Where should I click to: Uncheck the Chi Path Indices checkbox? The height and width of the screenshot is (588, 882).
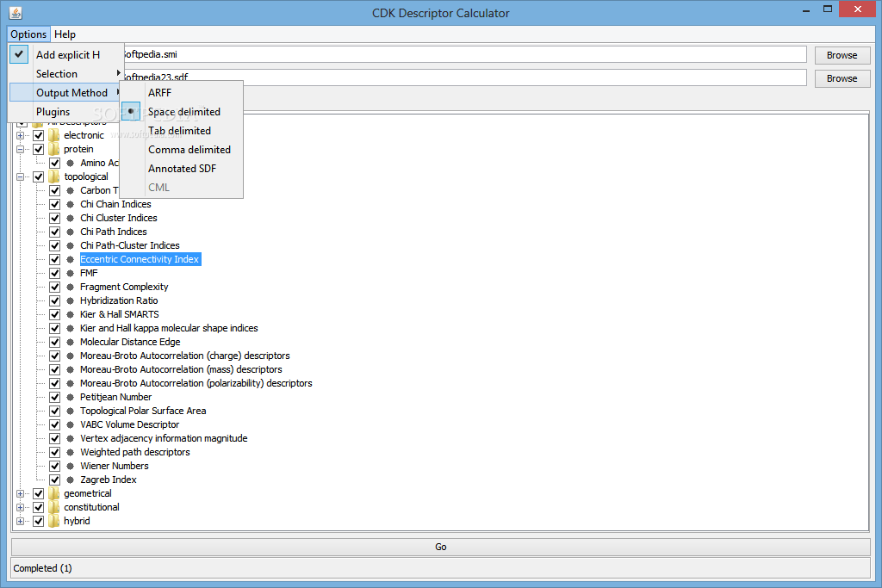point(54,232)
